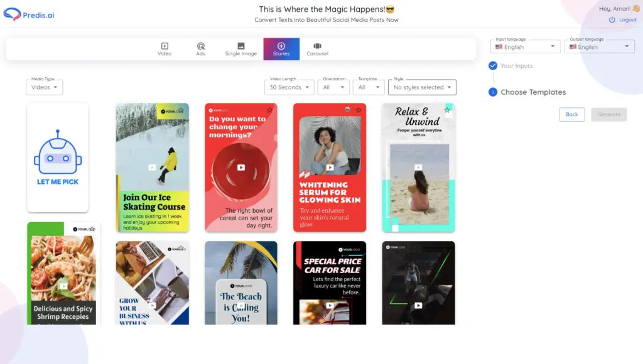
Task: Click the Carousel icon
Action: (x=317, y=46)
